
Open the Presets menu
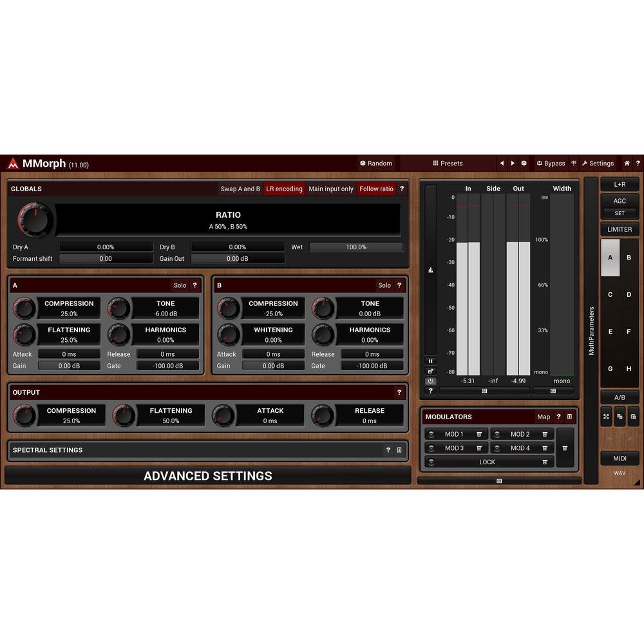point(448,164)
